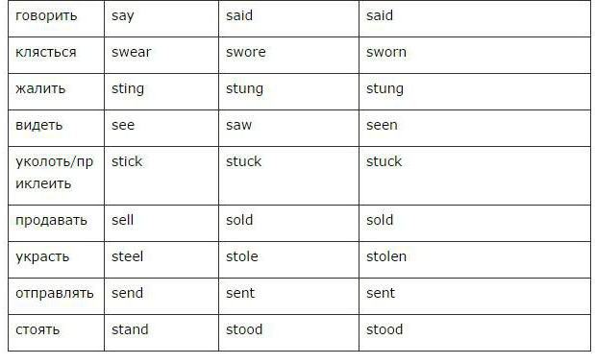The height and width of the screenshot is (364, 595).
Task: Click the word "swore"
Action: click(x=245, y=52)
